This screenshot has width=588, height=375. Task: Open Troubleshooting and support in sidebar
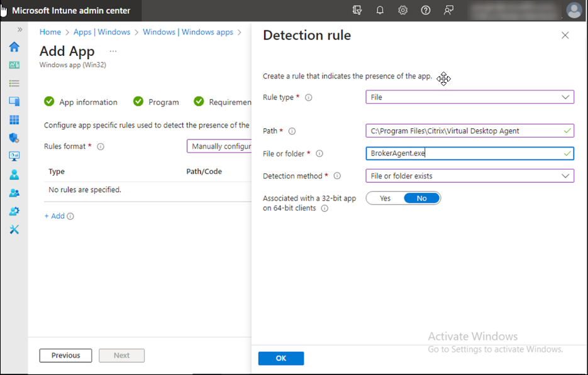tap(14, 229)
